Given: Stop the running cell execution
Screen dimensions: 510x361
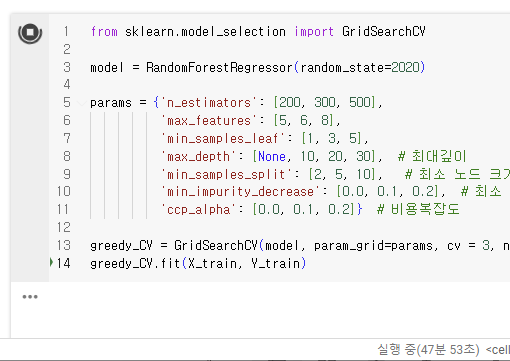Looking at the screenshot, I should tap(30, 33).
